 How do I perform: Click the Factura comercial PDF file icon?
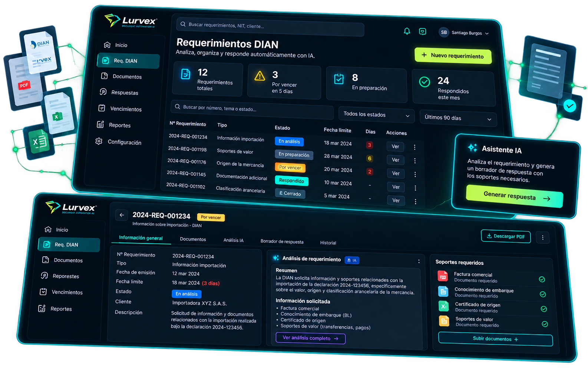click(443, 277)
